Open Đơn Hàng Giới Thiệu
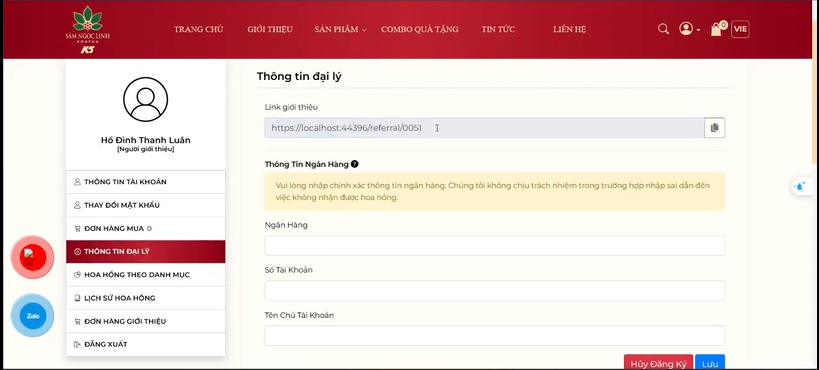 pos(146,321)
